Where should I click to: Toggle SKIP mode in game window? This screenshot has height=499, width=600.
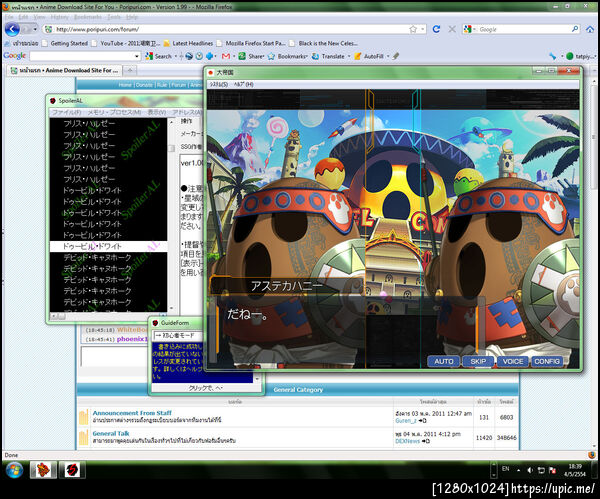point(478,361)
